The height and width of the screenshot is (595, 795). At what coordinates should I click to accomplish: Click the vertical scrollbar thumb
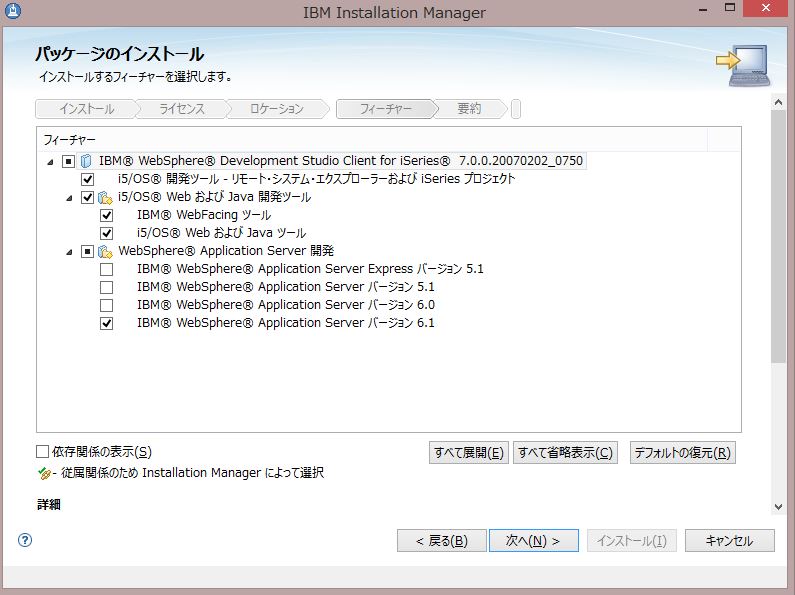pyautogui.click(x=778, y=236)
